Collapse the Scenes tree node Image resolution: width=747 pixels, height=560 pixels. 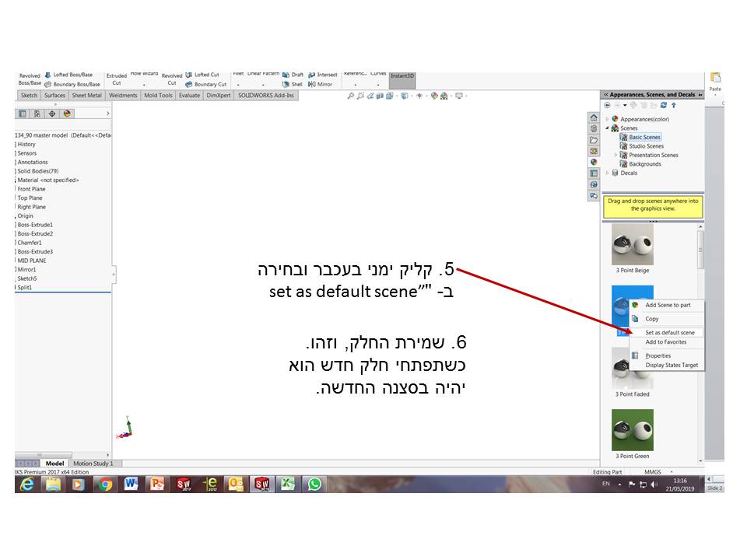click(x=607, y=128)
